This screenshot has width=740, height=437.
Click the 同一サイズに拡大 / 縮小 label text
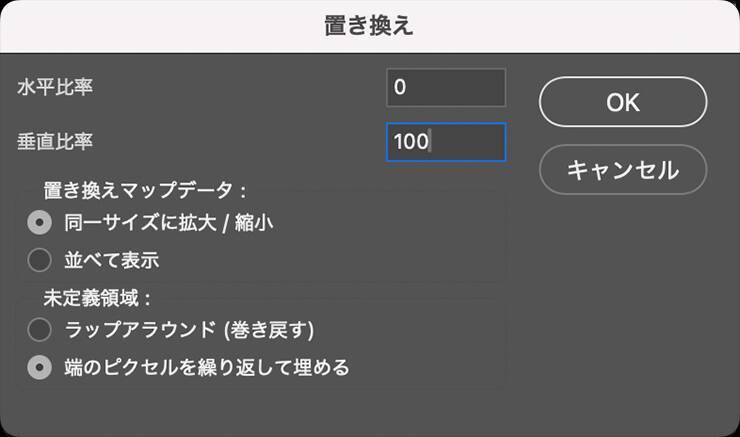pyautogui.click(x=168, y=223)
